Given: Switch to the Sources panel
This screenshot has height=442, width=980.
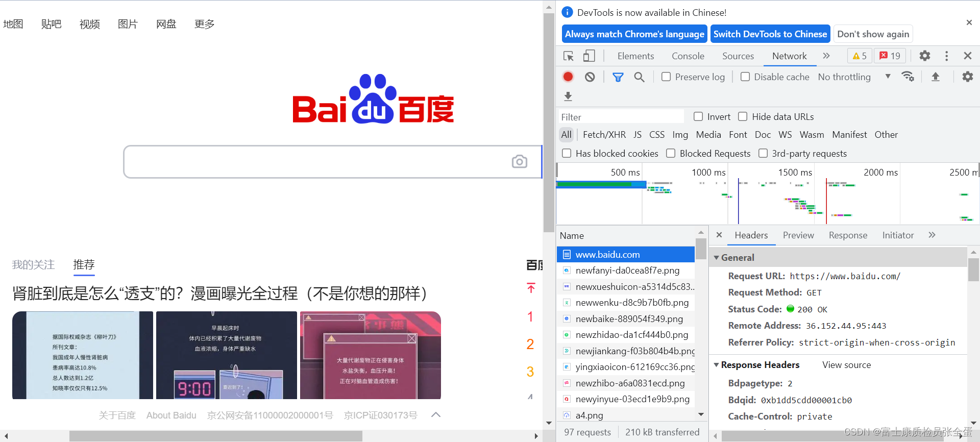Looking at the screenshot, I should coord(738,56).
